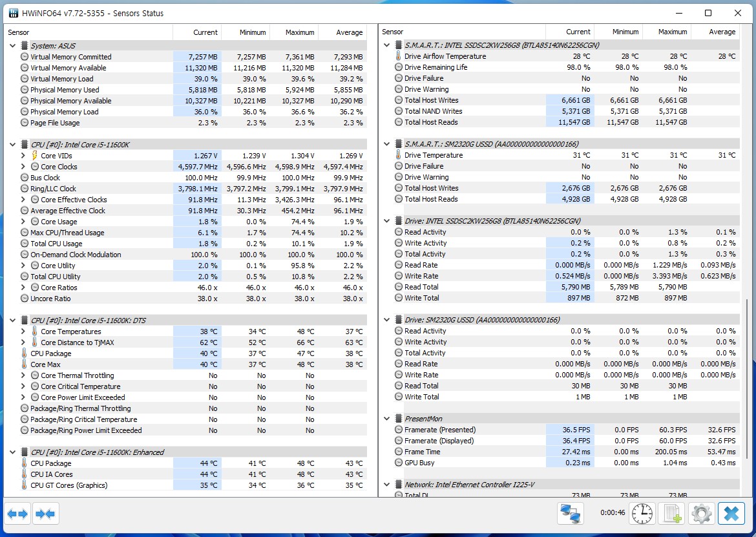Select the On-Demand Clock Modulation row
This screenshot has height=537, width=756.
(x=193, y=255)
